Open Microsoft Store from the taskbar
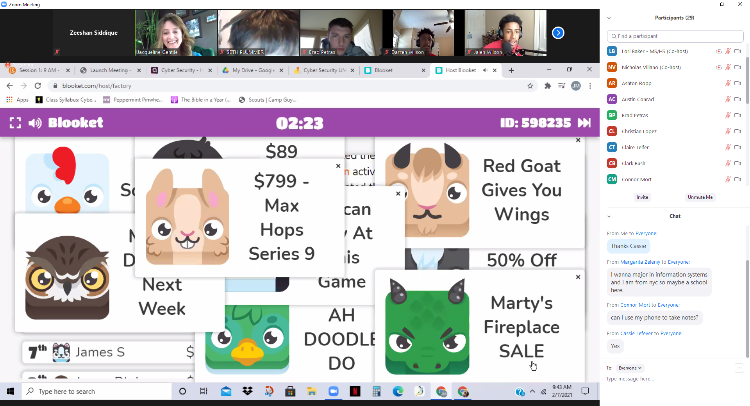The height and width of the screenshot is (406, 750). tap(290, 392)
